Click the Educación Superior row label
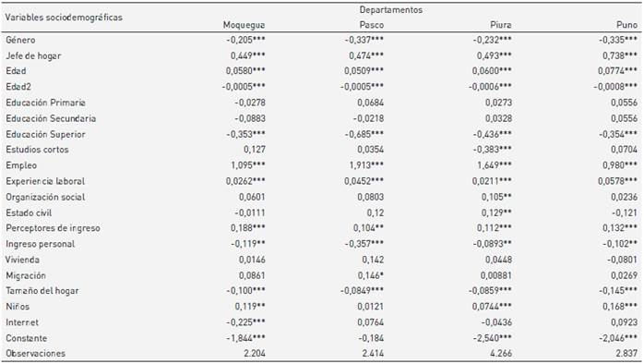 (x=45, y=135)
